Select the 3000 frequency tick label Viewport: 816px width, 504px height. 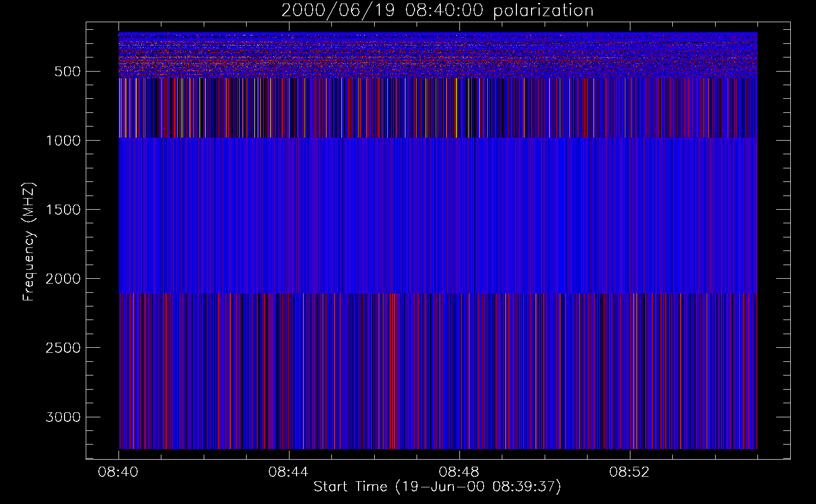coord(63,417)
